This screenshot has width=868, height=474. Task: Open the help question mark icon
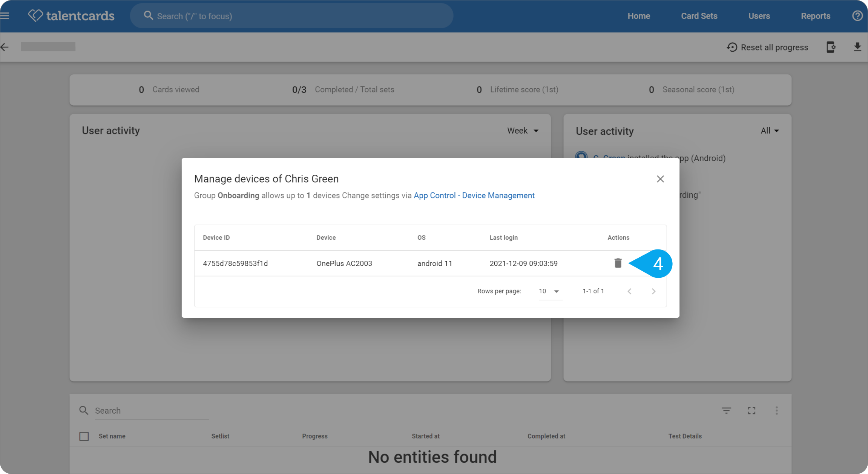(x=857, y=16)
